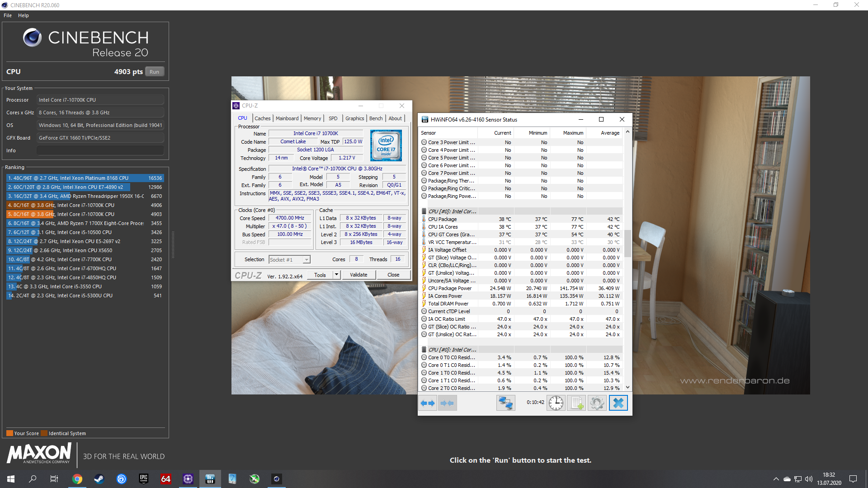Image resolution: width=868 pixels, height=488 pixels.
Task: Select the IA Cores Power row in HWiNFO
Action: [x=521, y=296]
